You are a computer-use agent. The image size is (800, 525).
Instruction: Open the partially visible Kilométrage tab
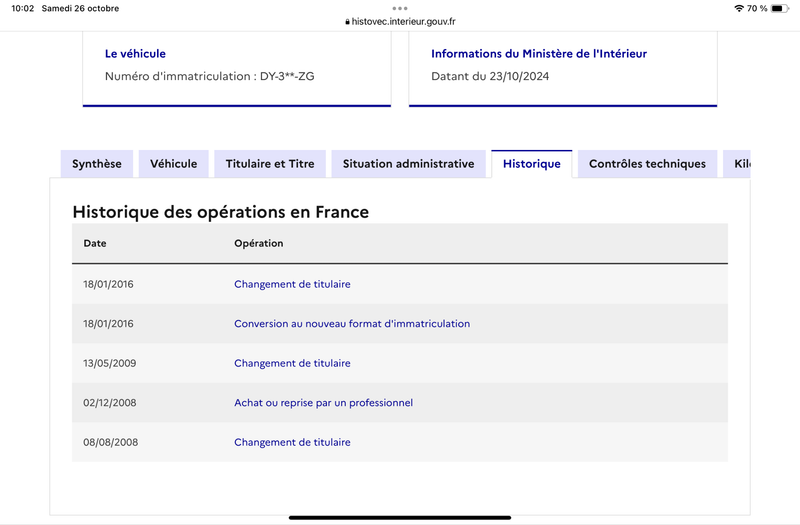[737, 164]
